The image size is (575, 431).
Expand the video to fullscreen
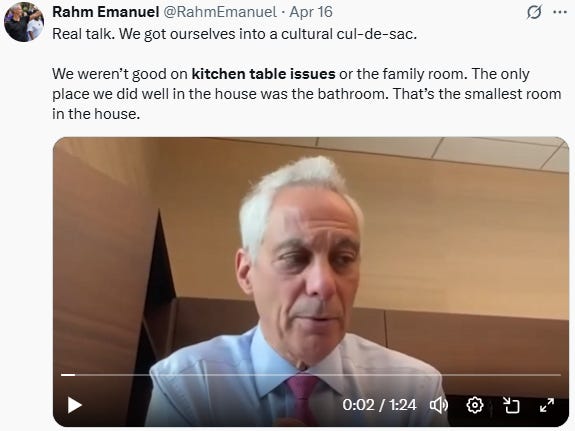click(x=547, y=405)
